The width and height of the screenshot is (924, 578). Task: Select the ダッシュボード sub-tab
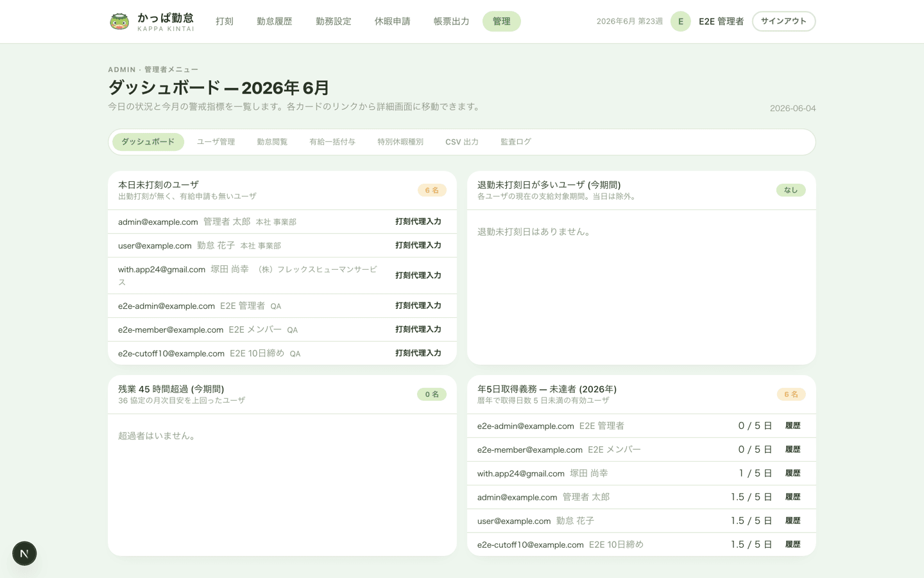click(148, 142)
